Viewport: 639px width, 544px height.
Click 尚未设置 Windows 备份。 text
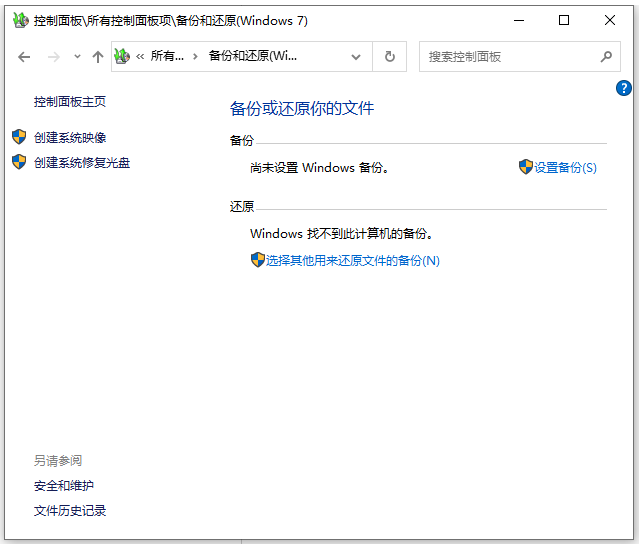click(319, 167)
